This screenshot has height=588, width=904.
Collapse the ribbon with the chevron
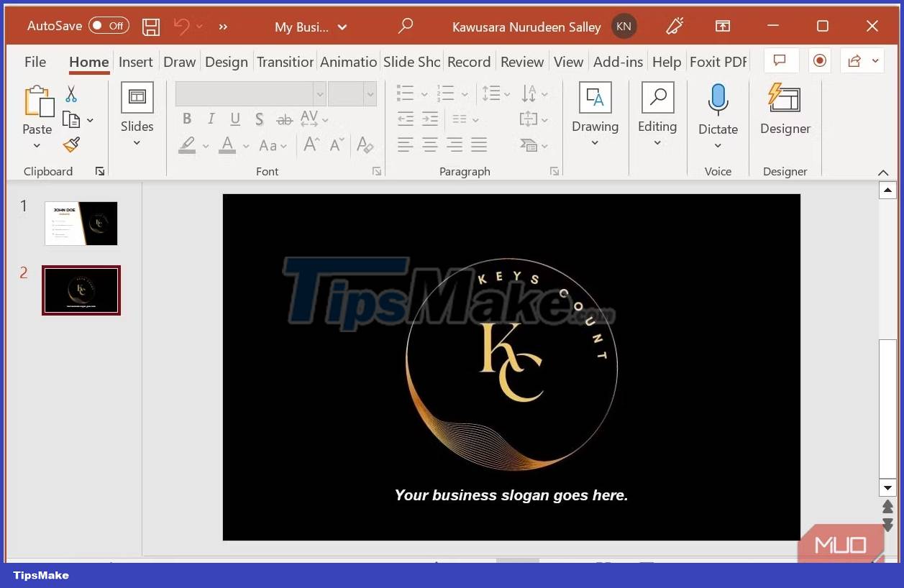tap(883, 173)
